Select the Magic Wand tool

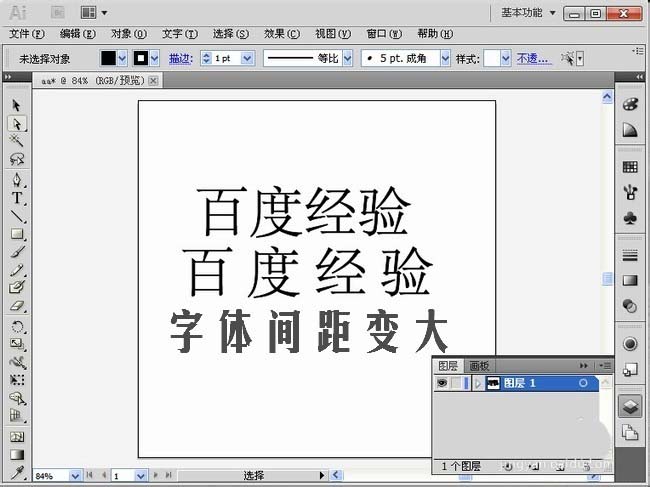pyautogui.click(x=17, y=141)
